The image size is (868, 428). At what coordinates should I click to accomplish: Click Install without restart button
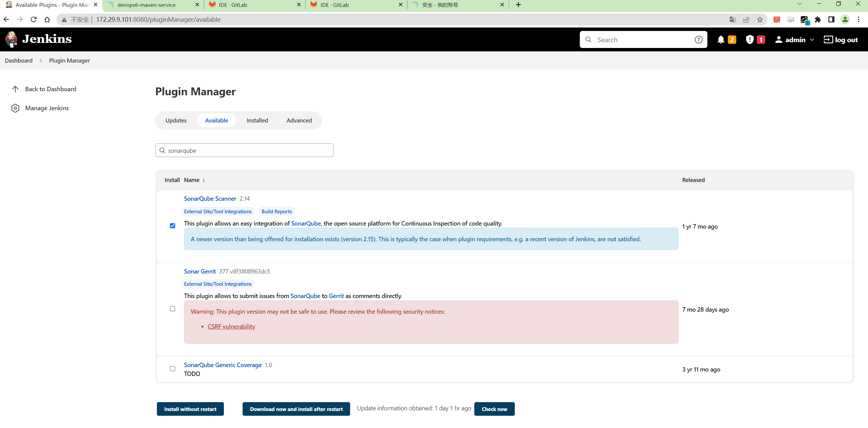click(x=190, y=409)
